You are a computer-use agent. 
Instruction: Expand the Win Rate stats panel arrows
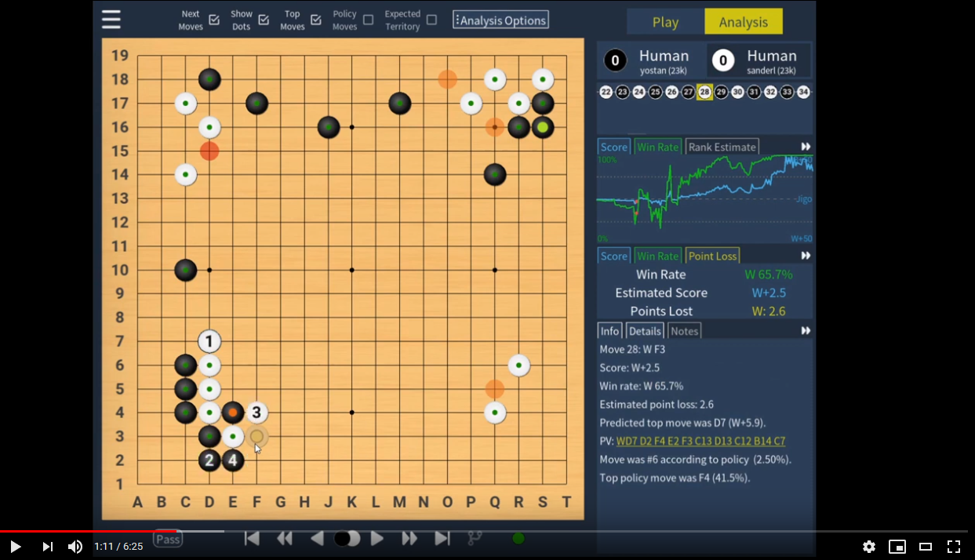point(806,256)
